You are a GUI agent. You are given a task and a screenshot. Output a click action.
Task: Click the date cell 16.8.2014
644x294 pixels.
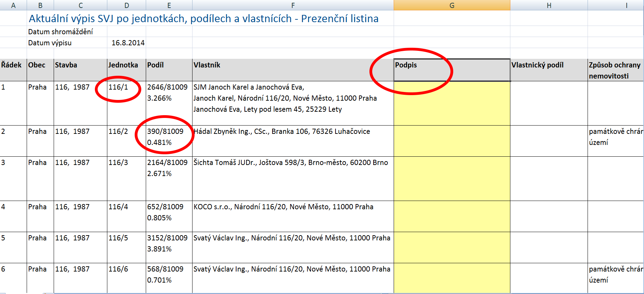coord(128,43)
